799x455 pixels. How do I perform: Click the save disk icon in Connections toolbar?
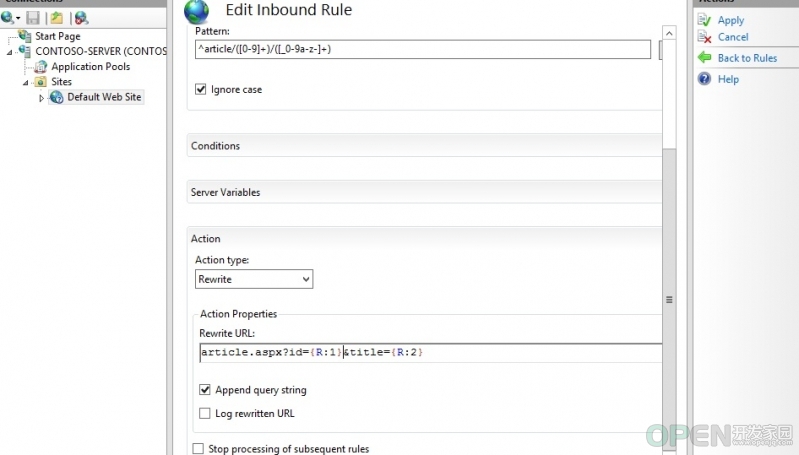33,18
